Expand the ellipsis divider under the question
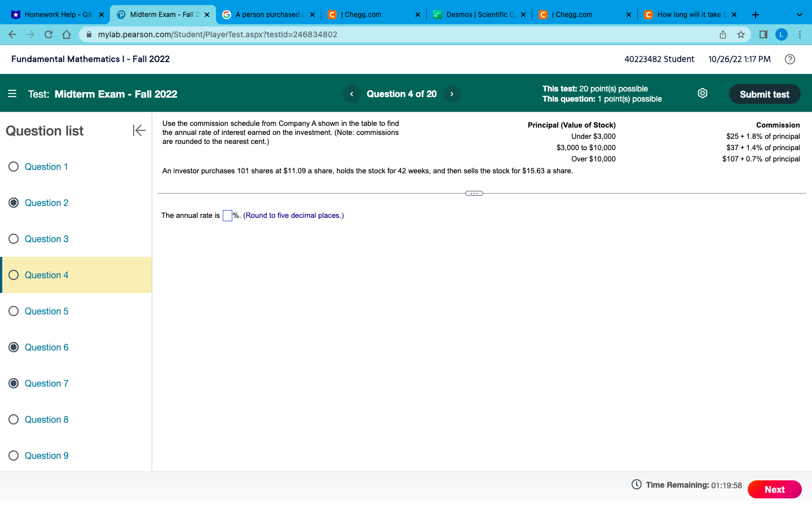 click(474, 193)
